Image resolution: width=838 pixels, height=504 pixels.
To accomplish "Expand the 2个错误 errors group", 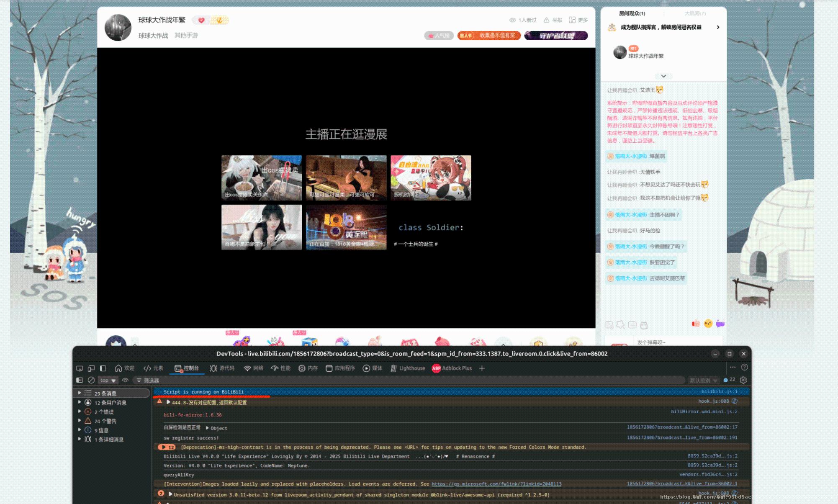I will [x=80, y=412].
